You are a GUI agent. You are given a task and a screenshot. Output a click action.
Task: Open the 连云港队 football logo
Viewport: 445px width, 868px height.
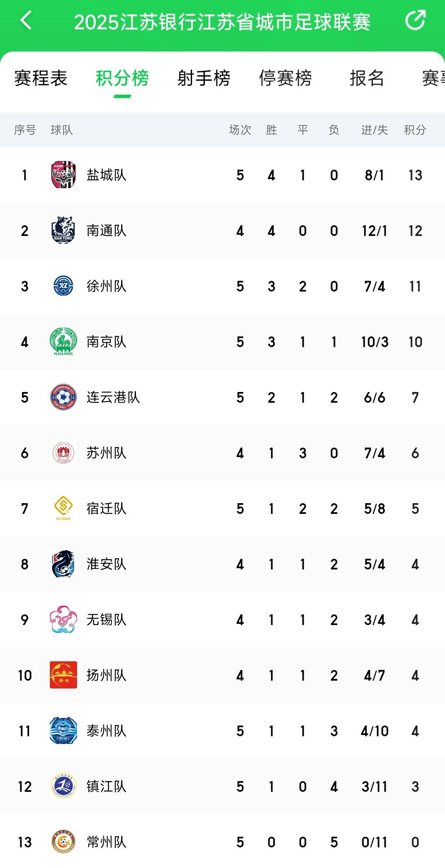[x=63, y=397]
